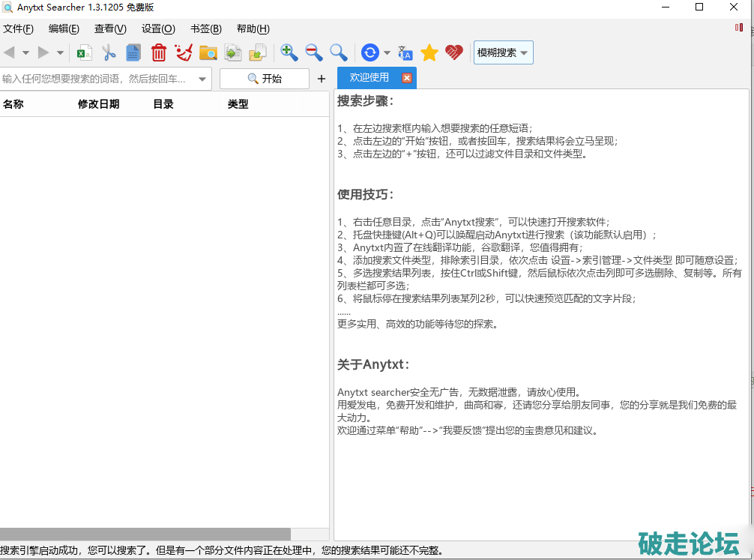
Task: Close the 欢迎使用 tab
Action: [406, 77]
